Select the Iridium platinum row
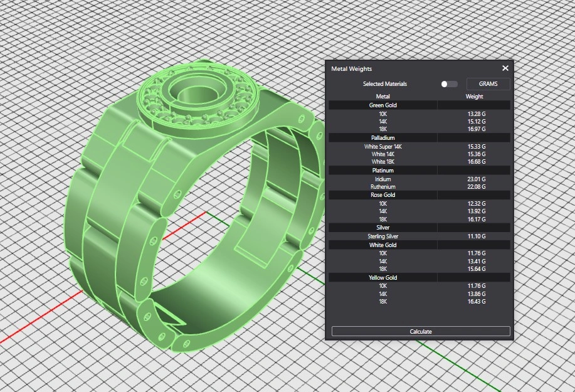Viewport: 575px width, 392px height. tap(382, 179)
